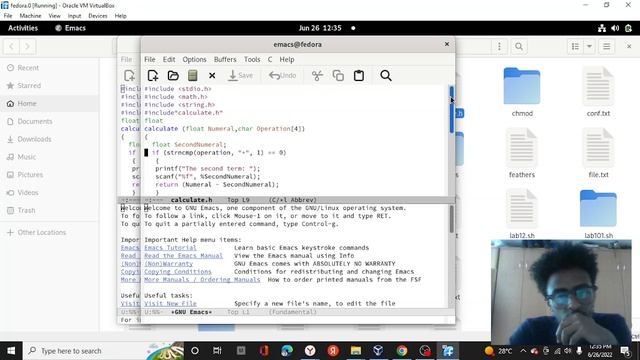Screen dimensions: 640x360
Task: Click the splash buffer vertical scrollbar thumb
Action: point(451,219)
